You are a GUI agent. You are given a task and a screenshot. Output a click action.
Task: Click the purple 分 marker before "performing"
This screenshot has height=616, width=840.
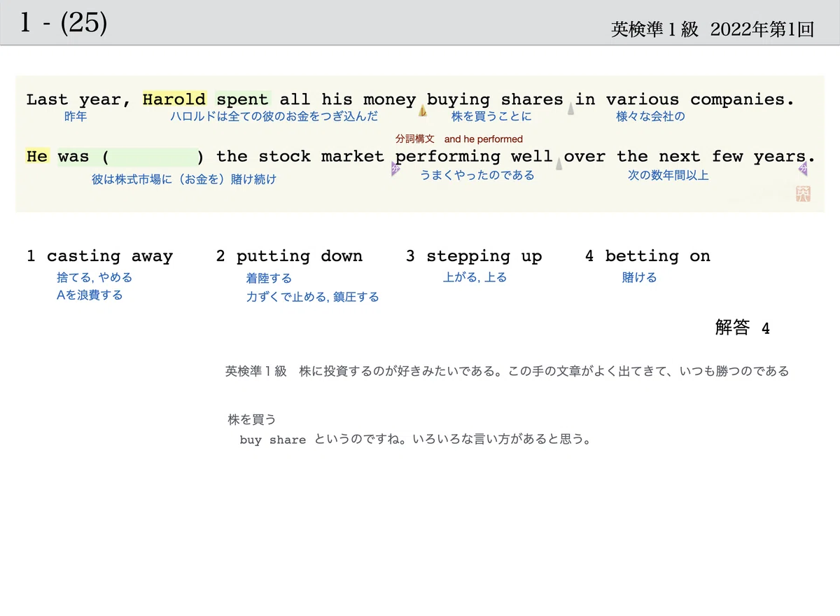(x=395, y=169)
